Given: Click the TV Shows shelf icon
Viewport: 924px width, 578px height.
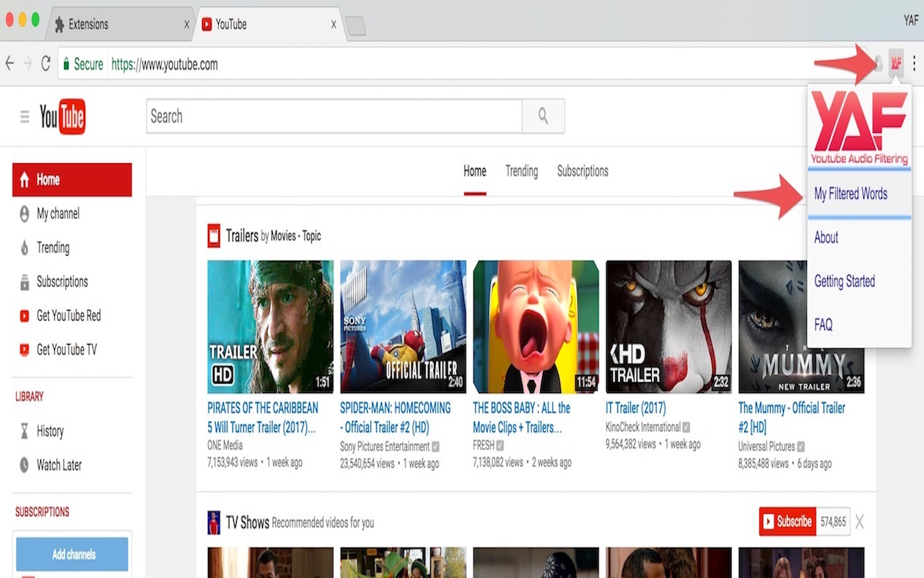Looking at the screenshot, I should 214,522.
